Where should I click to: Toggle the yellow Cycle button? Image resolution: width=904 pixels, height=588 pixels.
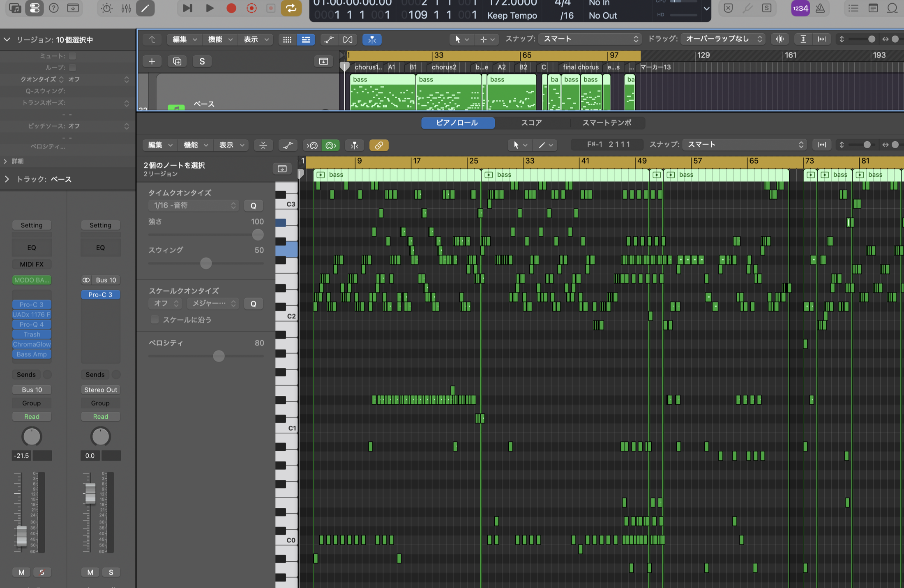click(x=291, y=8)
